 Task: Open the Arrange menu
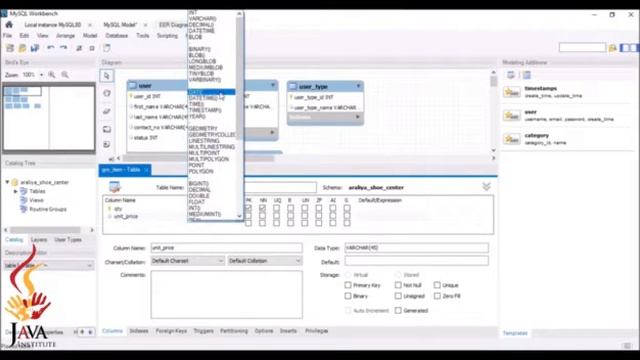coord(65,36)
